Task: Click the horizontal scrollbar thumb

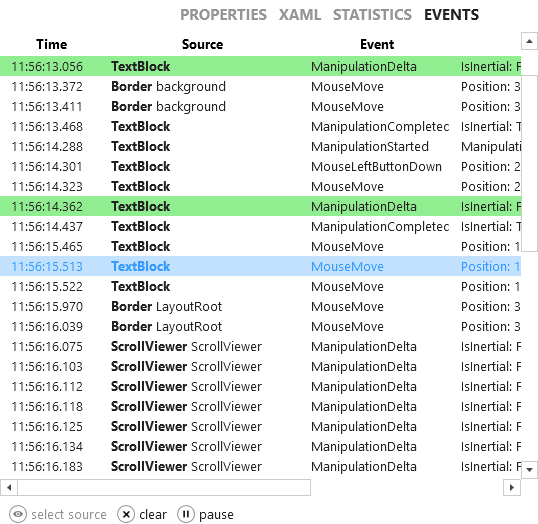Action: coord(164,487)
